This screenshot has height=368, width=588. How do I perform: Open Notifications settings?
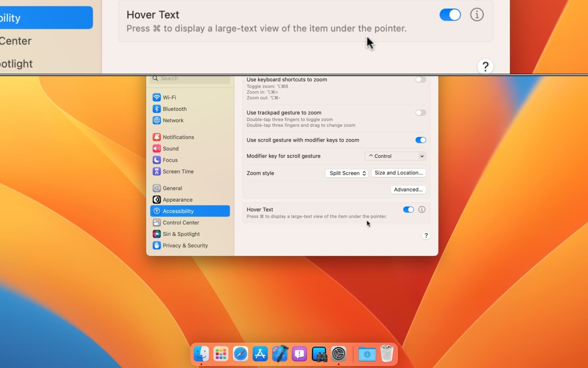[178, 137]
